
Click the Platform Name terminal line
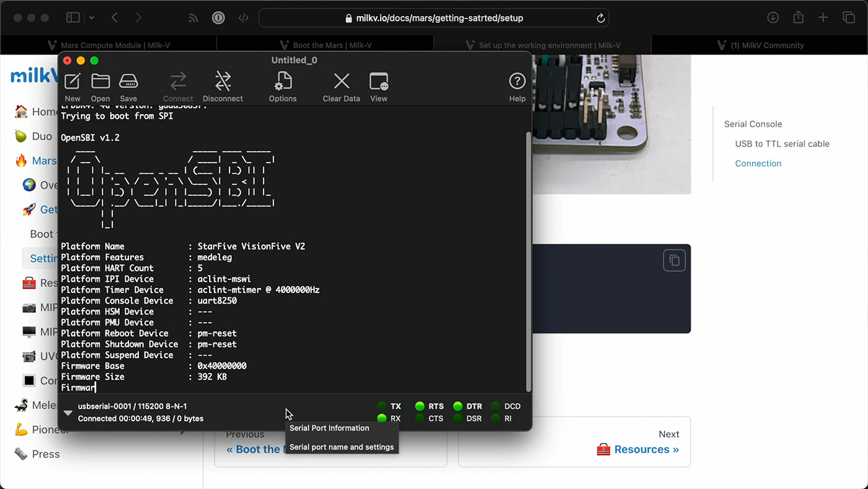[183, 246]
